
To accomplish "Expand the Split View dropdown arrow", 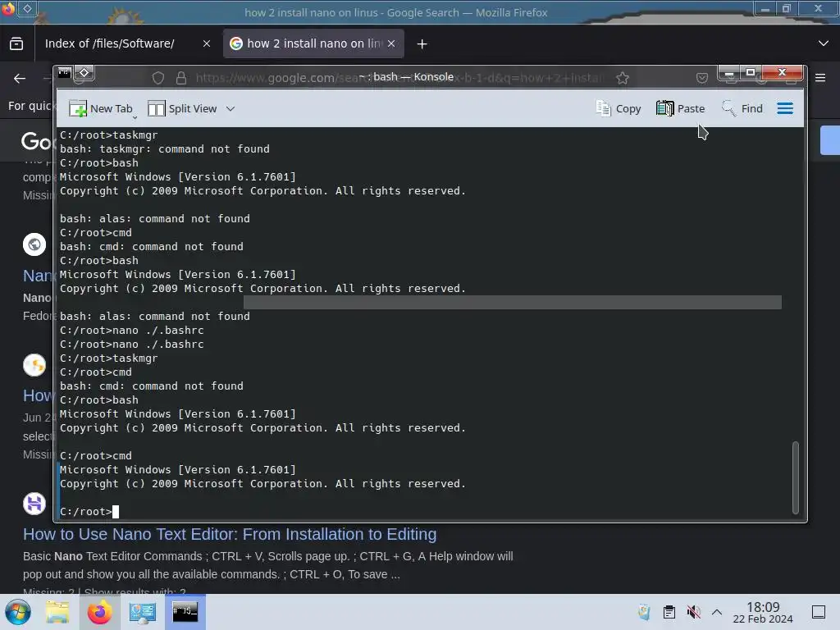I will pos(231,109).
